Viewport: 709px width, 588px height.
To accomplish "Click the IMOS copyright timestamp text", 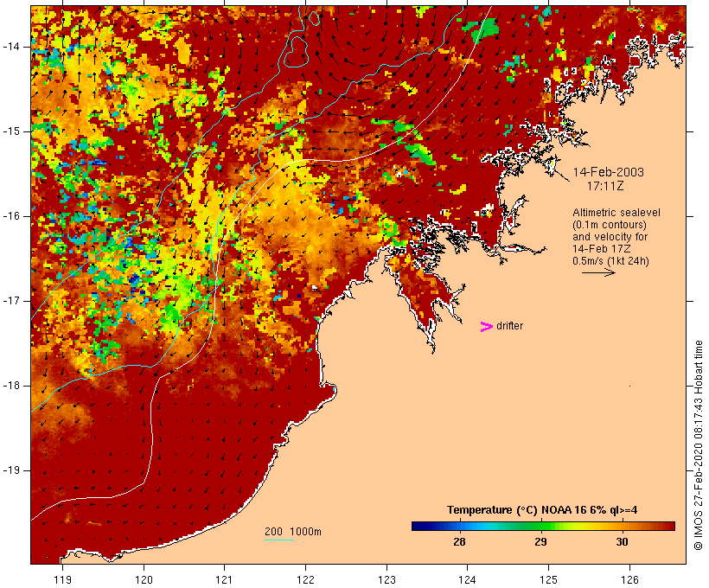I will tap(698, 445).
